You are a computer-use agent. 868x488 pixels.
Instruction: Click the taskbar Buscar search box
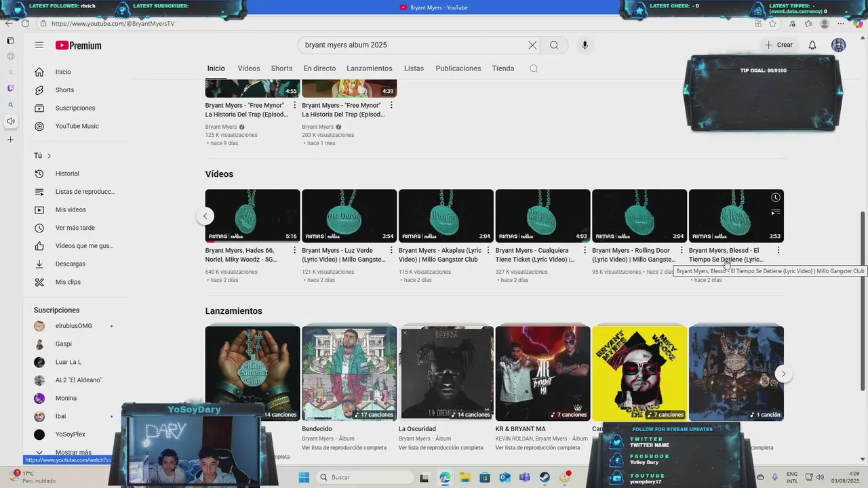pyautogui.click(x=363, y=477)
